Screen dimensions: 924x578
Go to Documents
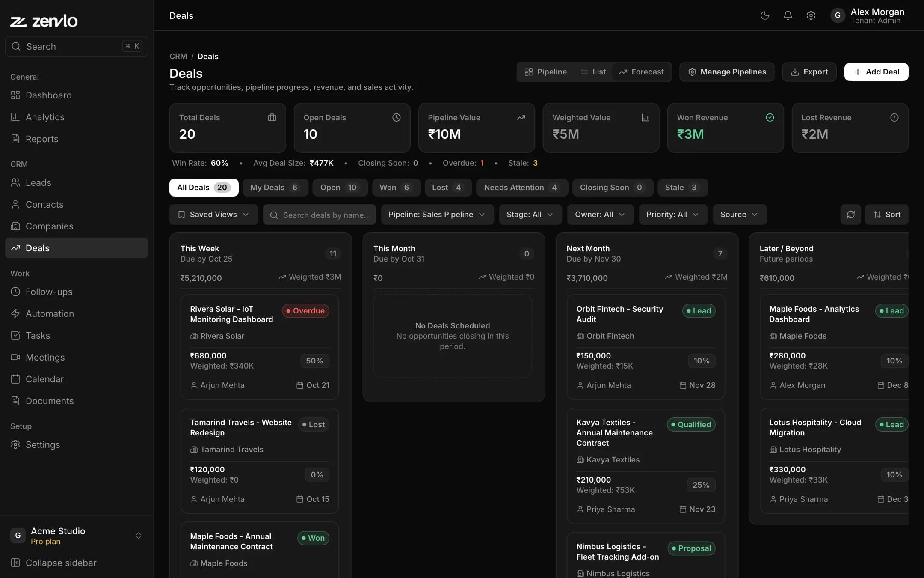click(77, 401)
